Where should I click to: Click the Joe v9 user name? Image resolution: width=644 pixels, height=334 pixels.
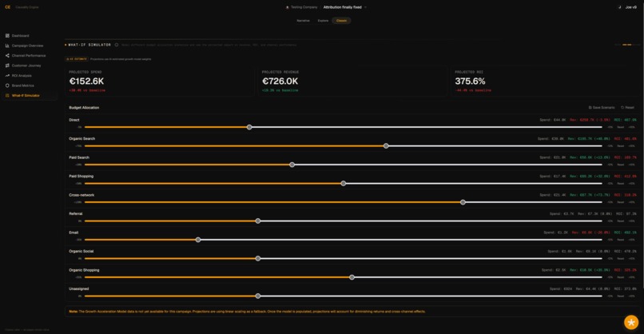[631, 7]
